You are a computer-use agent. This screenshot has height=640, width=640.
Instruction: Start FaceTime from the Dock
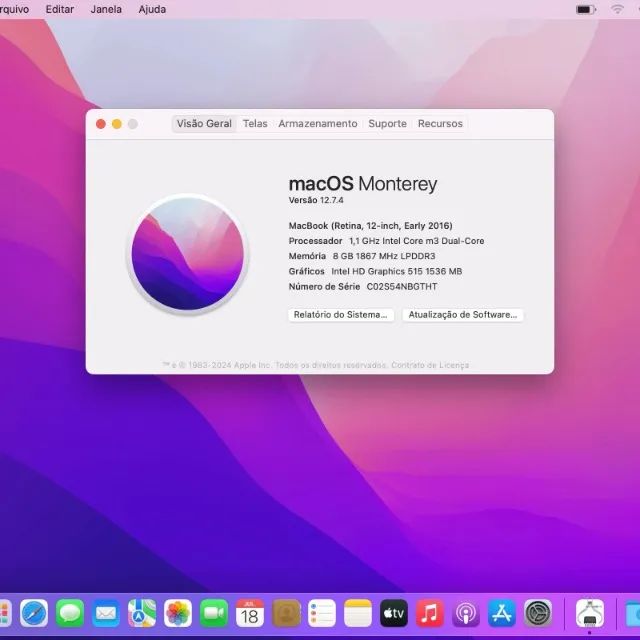214,613
